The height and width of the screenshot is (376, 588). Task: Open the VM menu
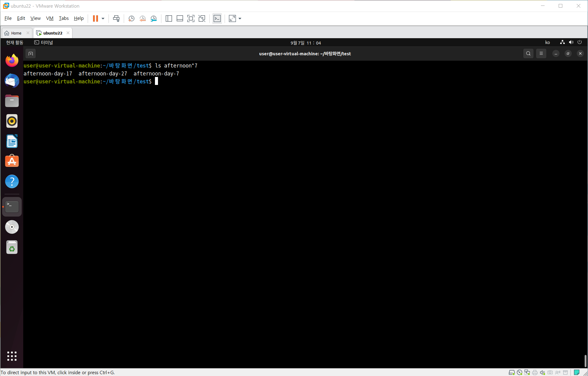50,18
